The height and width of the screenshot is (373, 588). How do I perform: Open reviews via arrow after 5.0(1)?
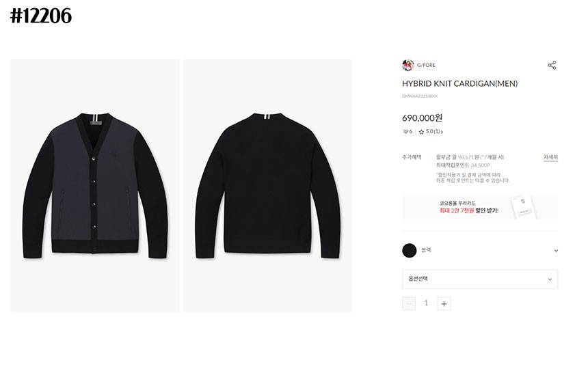pyautogui.click(x=442, y=132)
